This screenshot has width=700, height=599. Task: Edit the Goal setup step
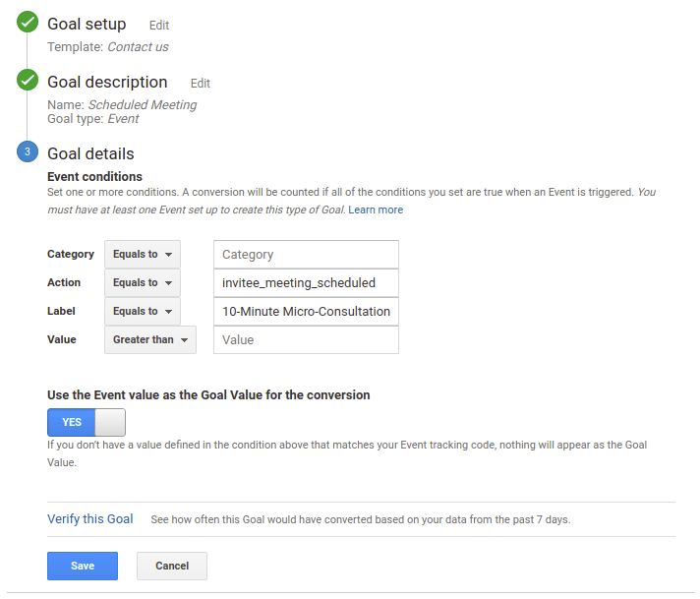(159, 25)
